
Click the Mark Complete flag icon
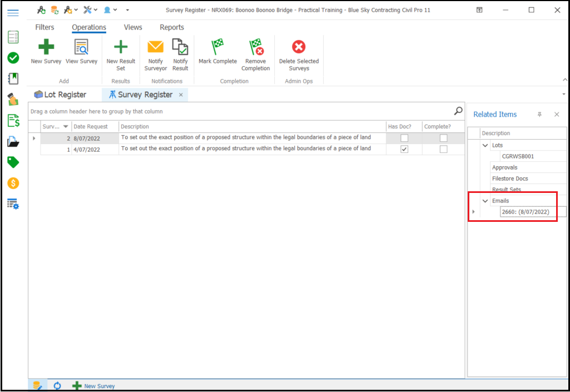217,48
